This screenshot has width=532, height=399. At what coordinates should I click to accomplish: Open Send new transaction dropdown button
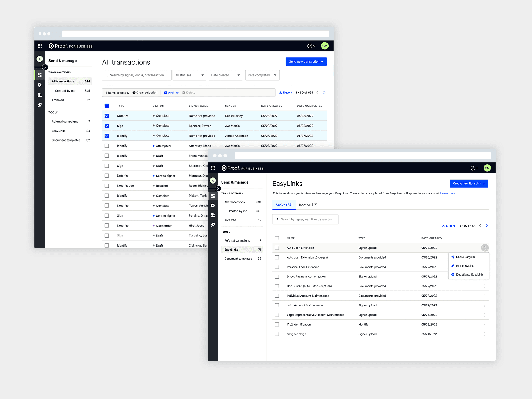point(306,62)
